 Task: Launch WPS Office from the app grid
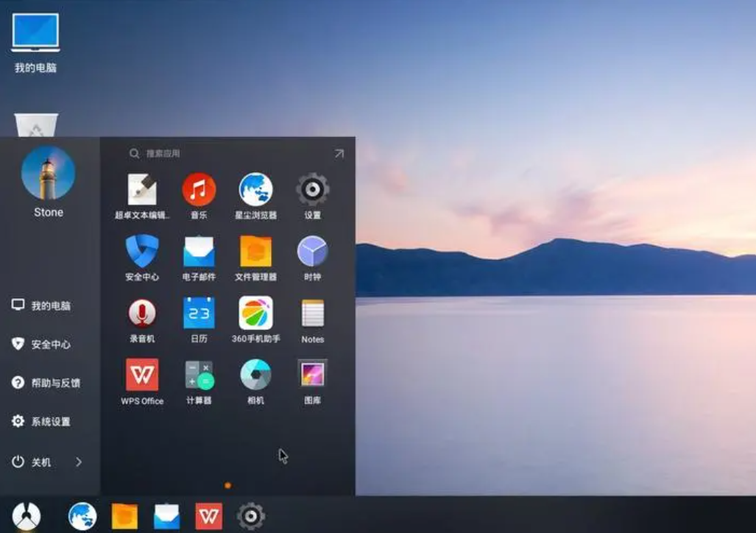click(142, 375)
